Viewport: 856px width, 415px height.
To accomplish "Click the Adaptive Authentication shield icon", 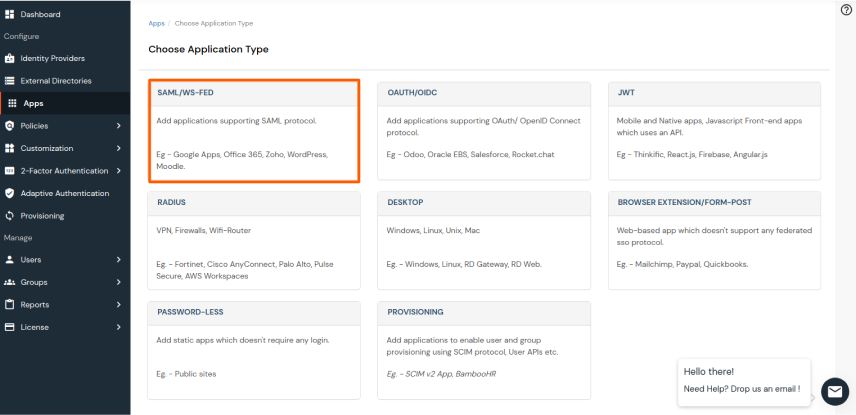I will [x=9, y=193].
